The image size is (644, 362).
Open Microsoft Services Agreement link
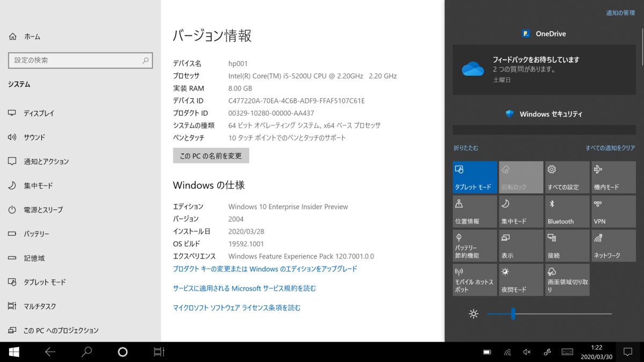pos(244,289)
